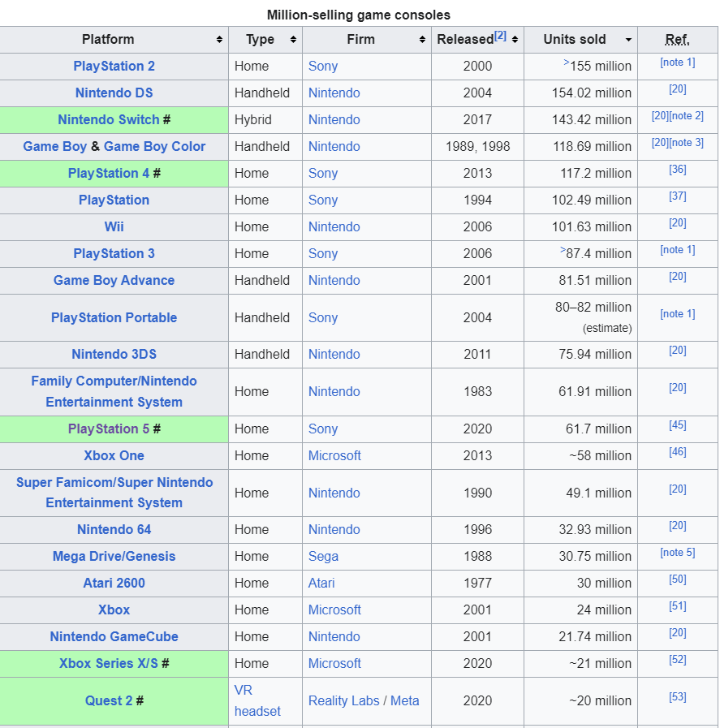The height and width of the screenshot is (728, 720).
Task: Click footnote [2] on Released header
Action: (500, 36)
